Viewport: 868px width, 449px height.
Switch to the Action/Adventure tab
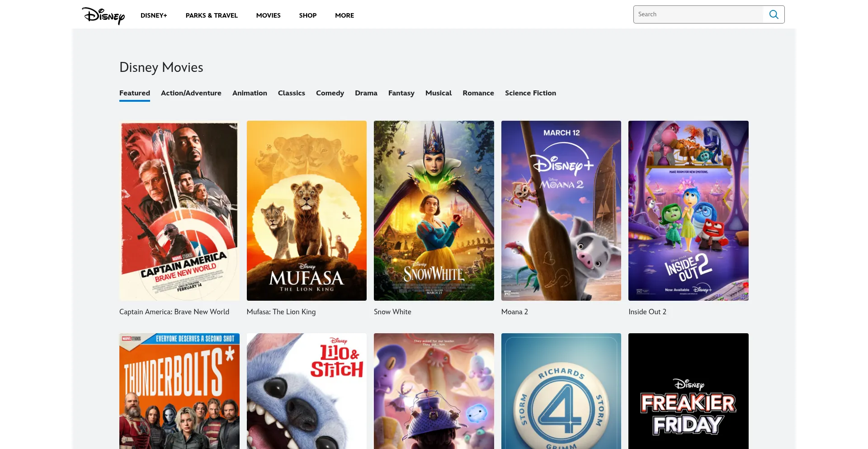(191, 93)
